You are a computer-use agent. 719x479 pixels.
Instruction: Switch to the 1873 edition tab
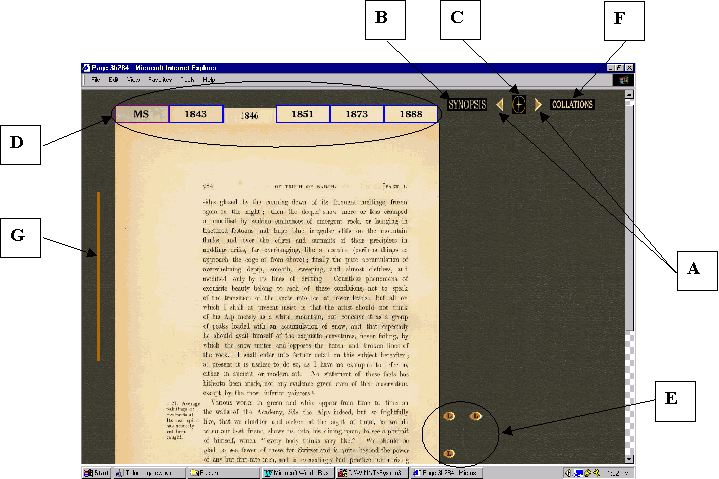[x=357, y=114]
